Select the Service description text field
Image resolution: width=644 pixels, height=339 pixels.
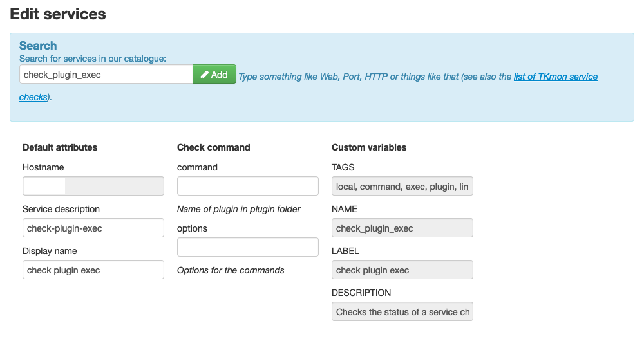tap(93, 228)
